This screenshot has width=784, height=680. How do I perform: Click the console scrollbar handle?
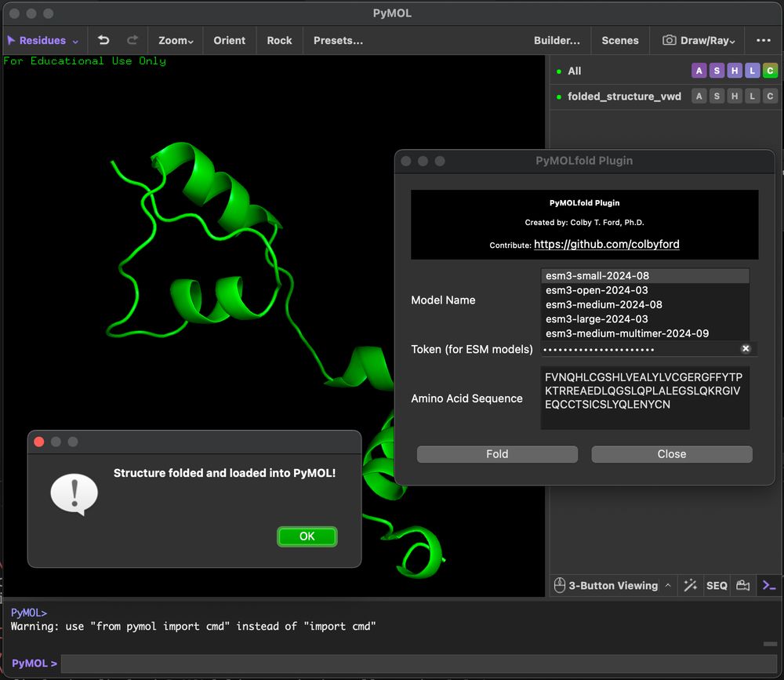[x=770, y=644]
